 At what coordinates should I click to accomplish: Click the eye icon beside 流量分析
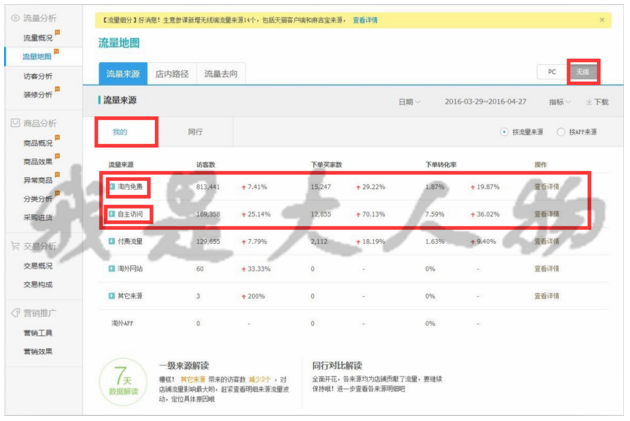pyautogui.click(x=14, y=20)
